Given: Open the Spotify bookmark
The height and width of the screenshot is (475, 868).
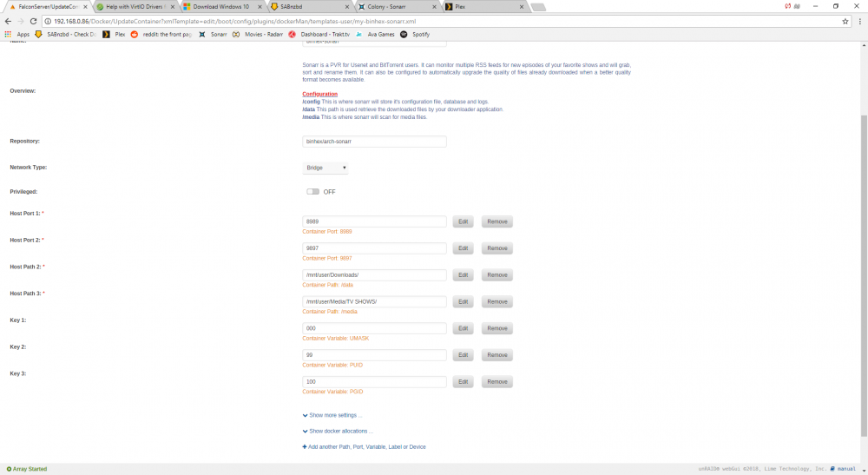Looking at the screenshot, I should 415,35.
